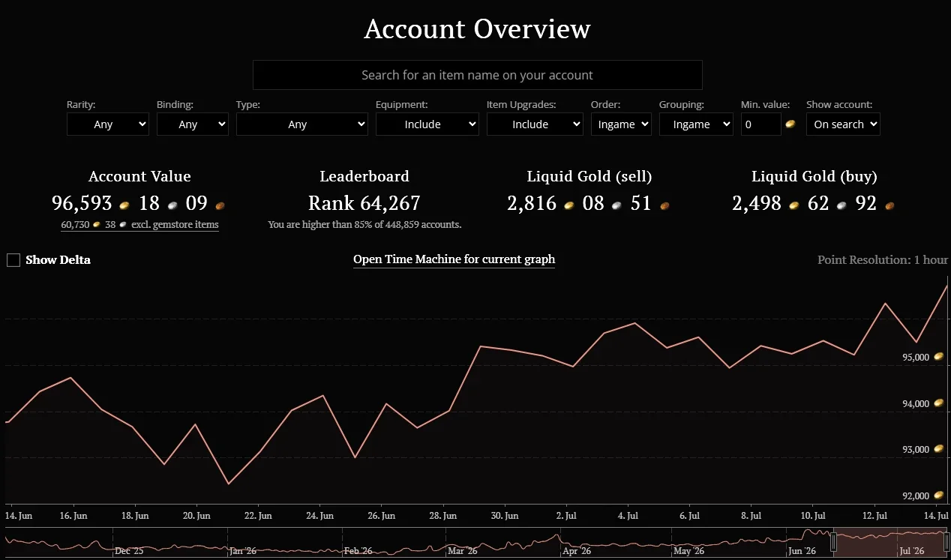Click gold coin icon beside Min. value
This screenshot has height=560, width=951.
[790, 124]
